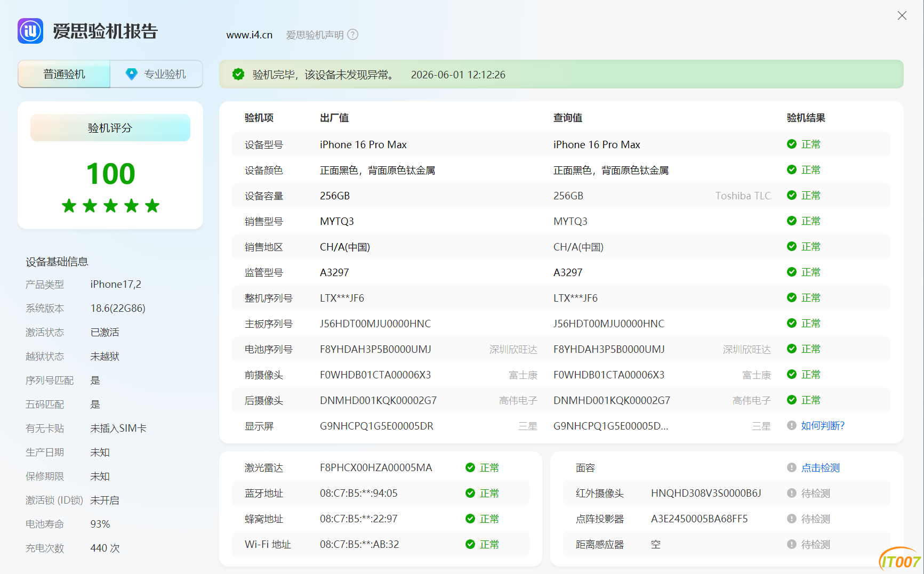Click the check icon in 后摄像头 row
Screen dimensions: 924x574
(x=792, y=400)
